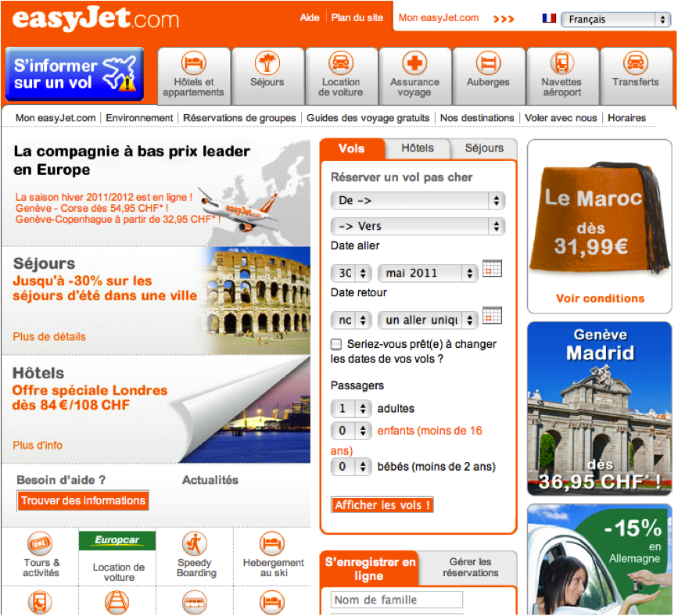Click the Hebergement au ski bed icon

tap(272, 544)
